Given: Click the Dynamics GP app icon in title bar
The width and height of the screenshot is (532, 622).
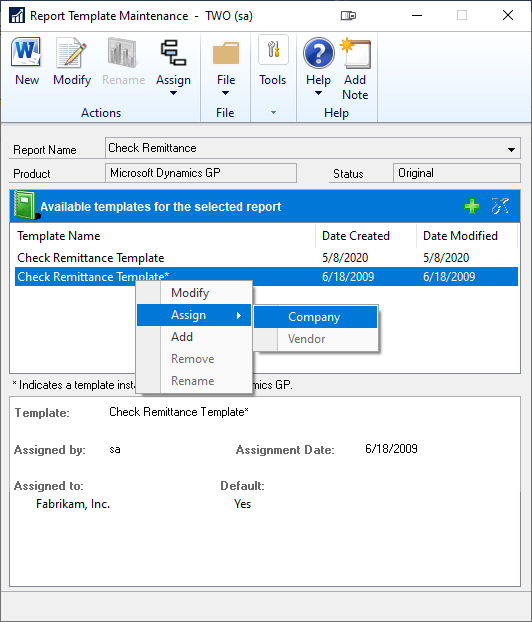Looking at the screenshot, I should point(16,15).
